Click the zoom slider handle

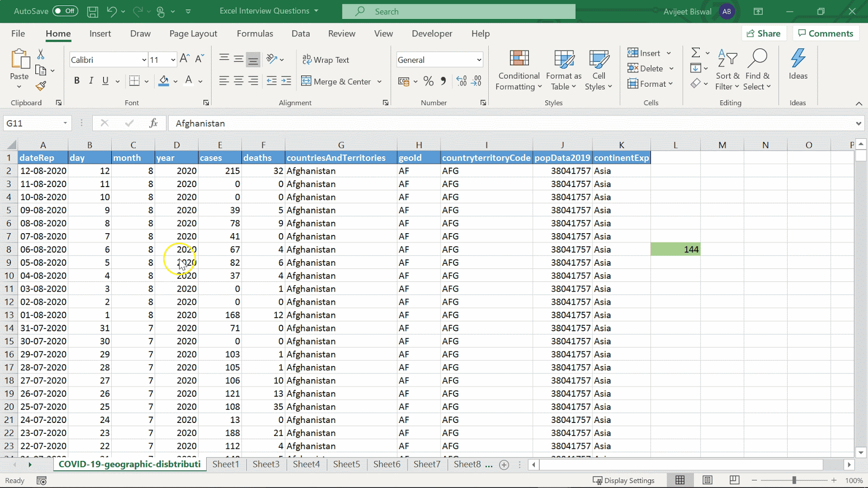794,480
